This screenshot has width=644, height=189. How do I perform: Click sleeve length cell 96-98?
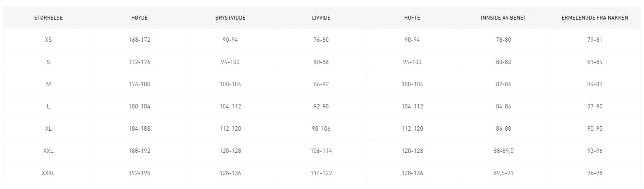tap(594, 173)
